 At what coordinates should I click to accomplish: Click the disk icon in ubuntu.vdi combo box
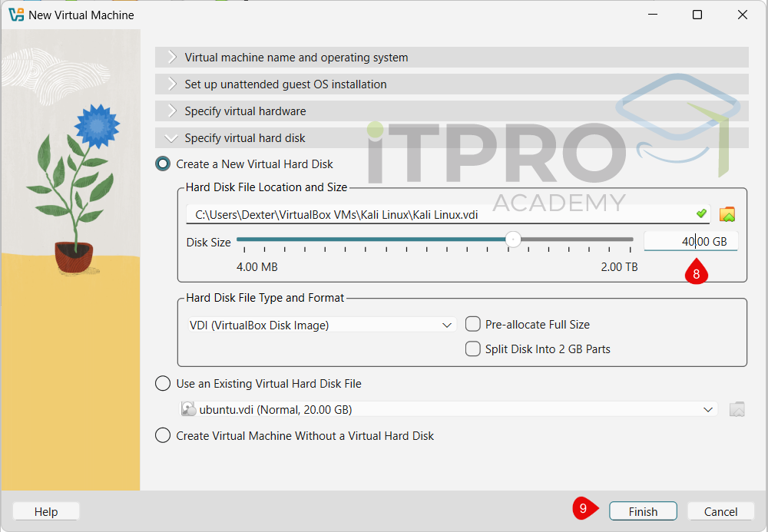pyautogui.click(x=189, y=409)
